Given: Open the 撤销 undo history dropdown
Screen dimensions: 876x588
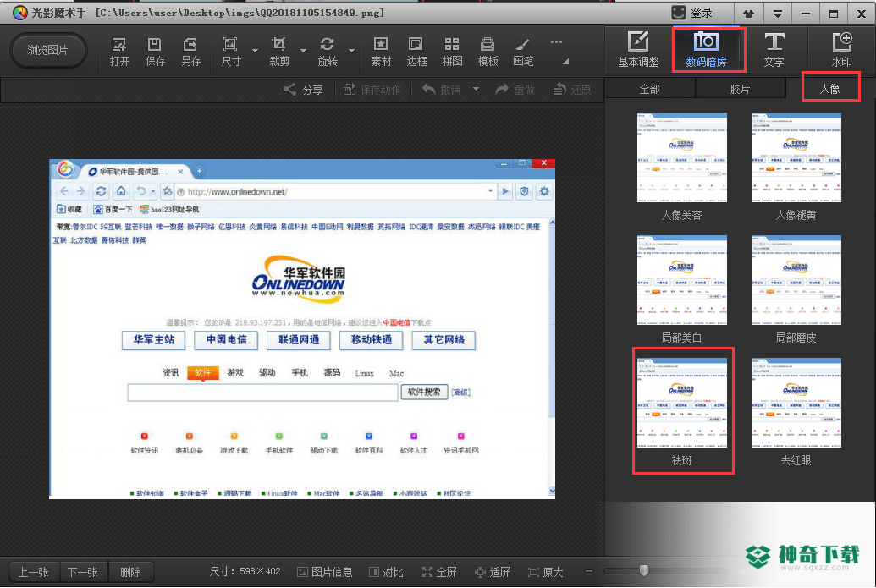Looking at the screenshot, I should 476,89.
